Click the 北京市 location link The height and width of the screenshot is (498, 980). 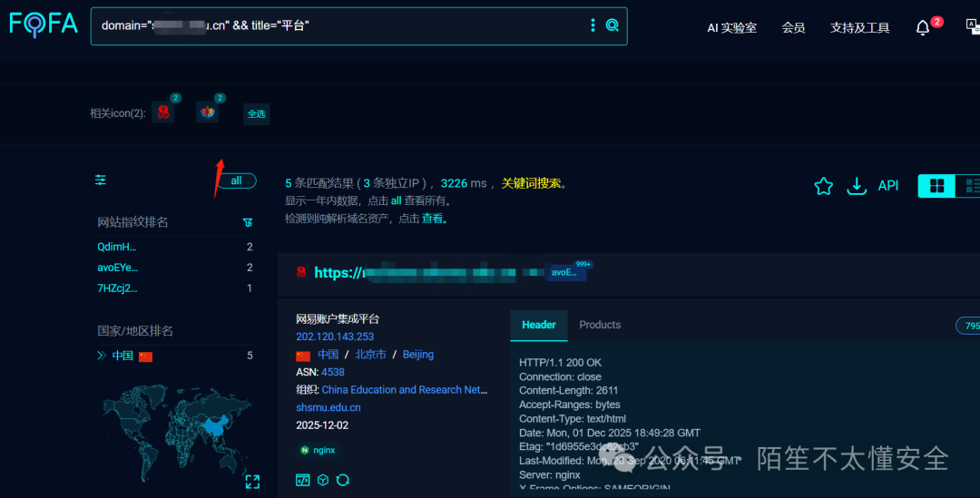[x=370, y=355]
